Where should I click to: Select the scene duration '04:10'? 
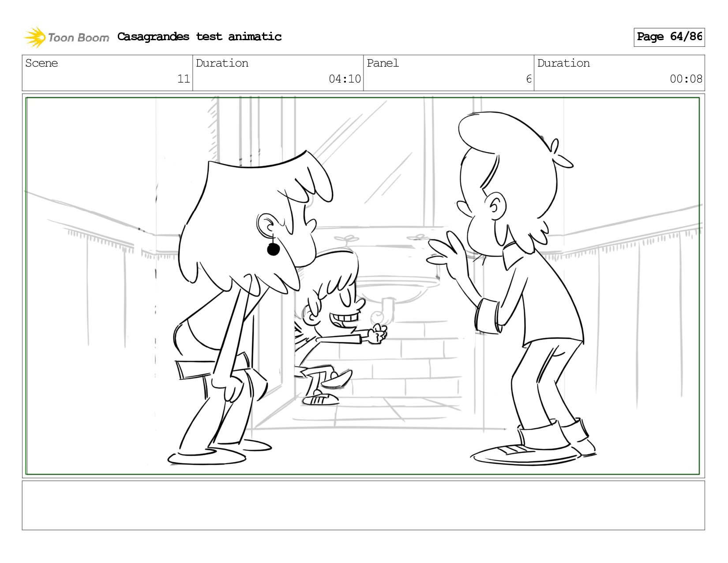point(345,79)
